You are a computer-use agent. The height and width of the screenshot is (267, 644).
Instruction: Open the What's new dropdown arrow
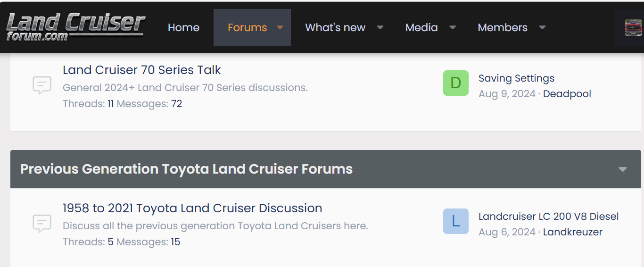(380, 27)
